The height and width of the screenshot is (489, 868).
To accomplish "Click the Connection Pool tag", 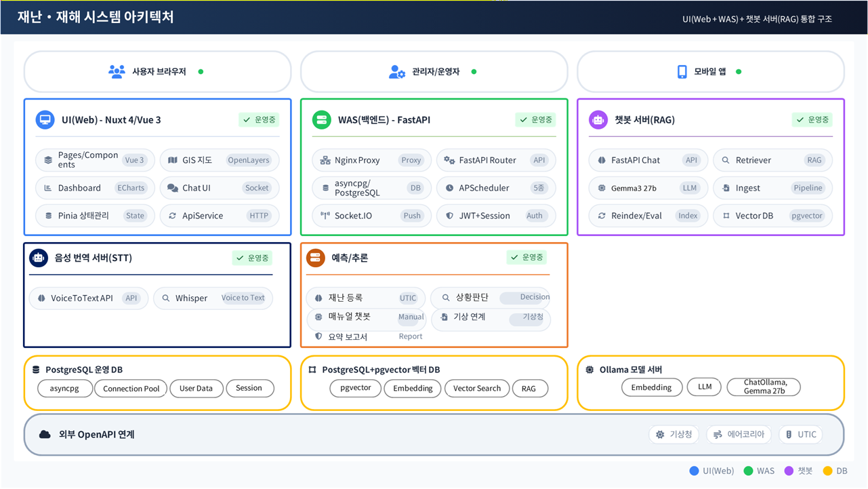I will (131, 389).
